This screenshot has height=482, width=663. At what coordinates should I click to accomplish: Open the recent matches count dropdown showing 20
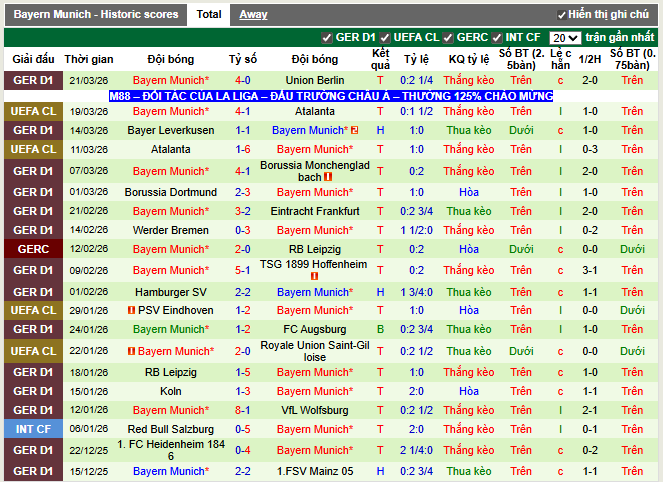coord(565,38)
